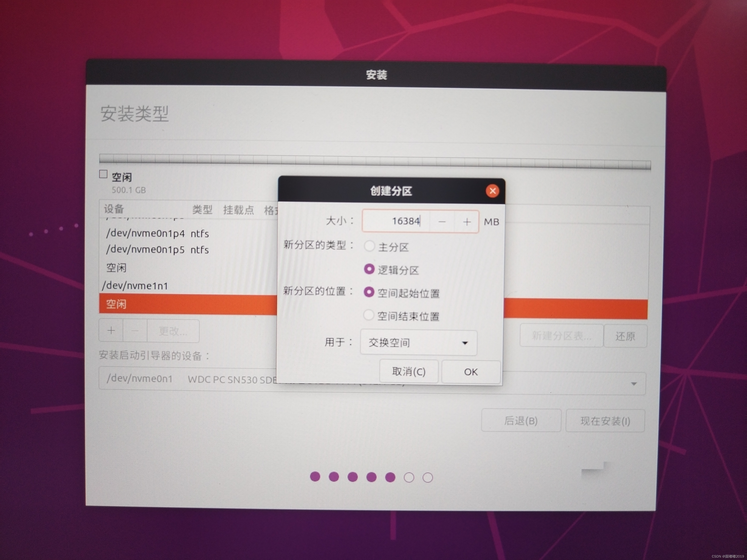The width and height of the screenshot is (747, 560).
Task: Open the 用于 (Use as) swap space dropdown
Action: [419, 343]
